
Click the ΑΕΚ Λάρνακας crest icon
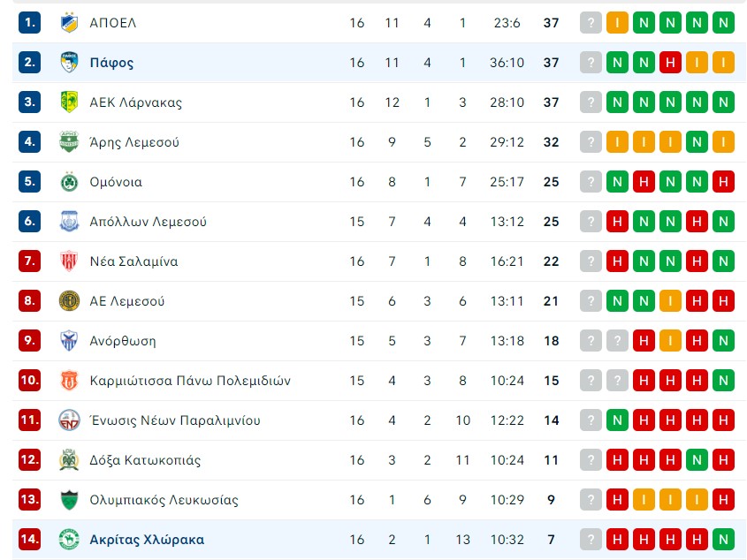click(69, 102)
